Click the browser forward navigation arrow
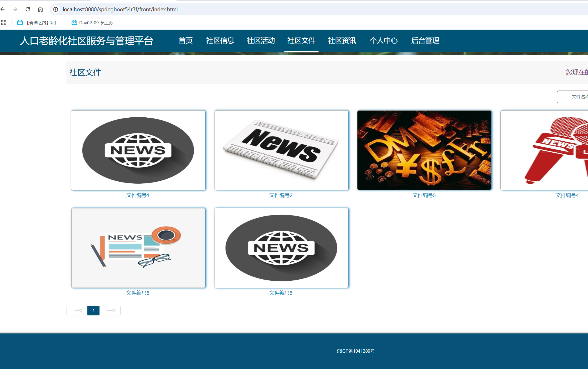The image size is (588, 369). click(16, 9)
